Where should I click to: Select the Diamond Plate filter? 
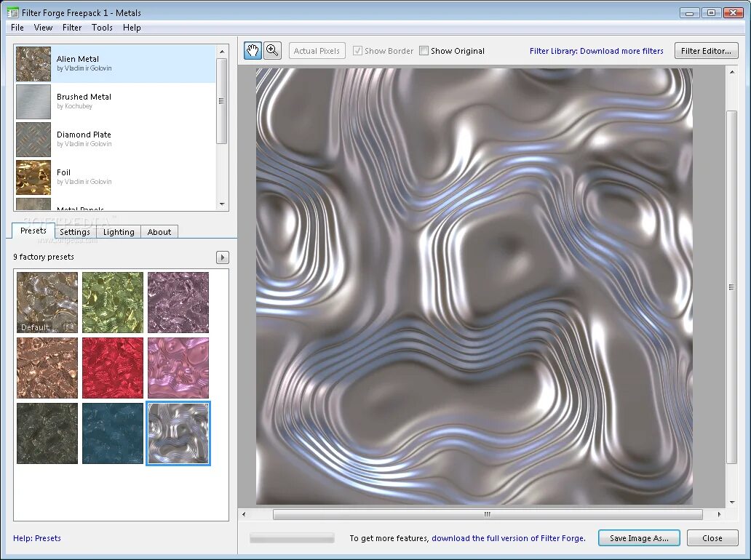[115, 140]
